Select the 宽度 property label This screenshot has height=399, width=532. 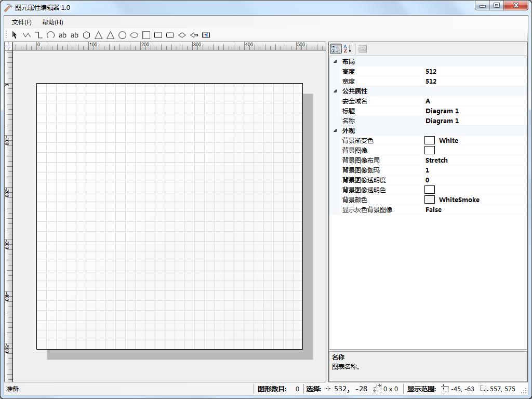(349, 82)
